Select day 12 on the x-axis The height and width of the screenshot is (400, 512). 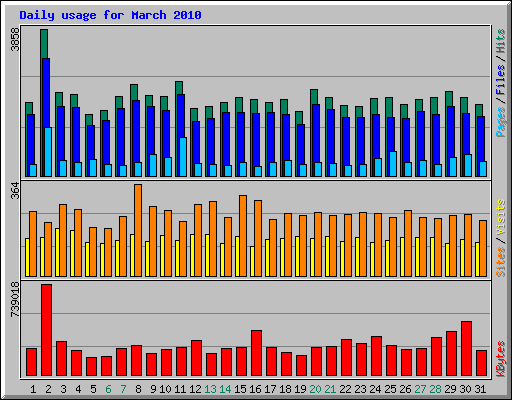(x=195, y=389)
